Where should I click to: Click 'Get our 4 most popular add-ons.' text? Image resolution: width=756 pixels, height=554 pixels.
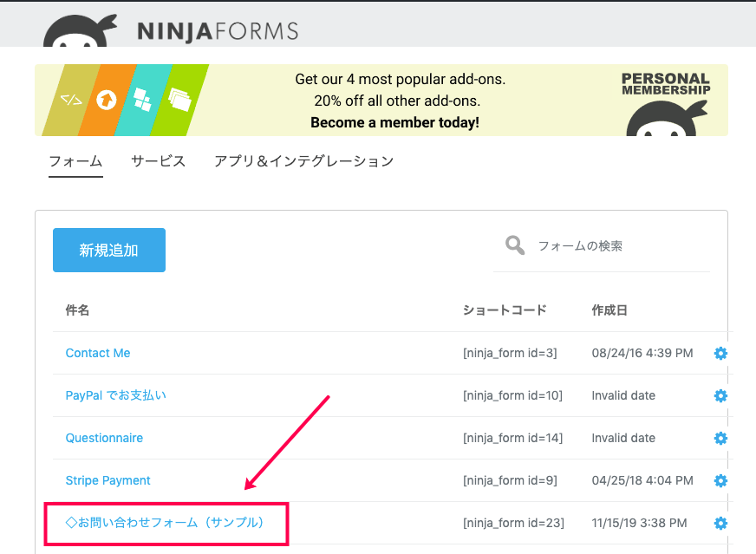401,79
